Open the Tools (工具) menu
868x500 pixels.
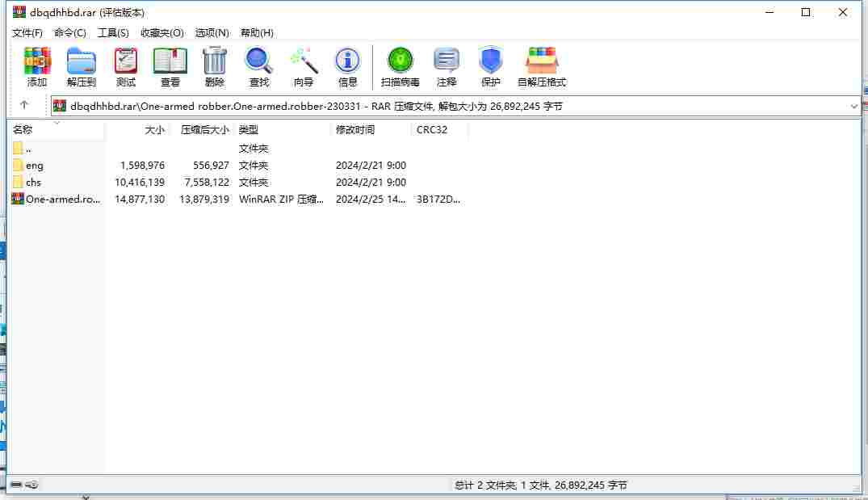click(x=113, y=32)
